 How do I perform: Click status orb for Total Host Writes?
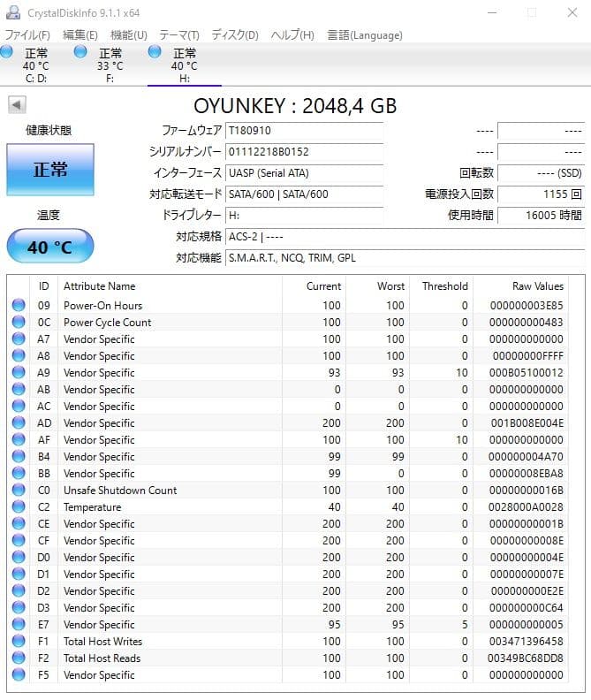19,641
